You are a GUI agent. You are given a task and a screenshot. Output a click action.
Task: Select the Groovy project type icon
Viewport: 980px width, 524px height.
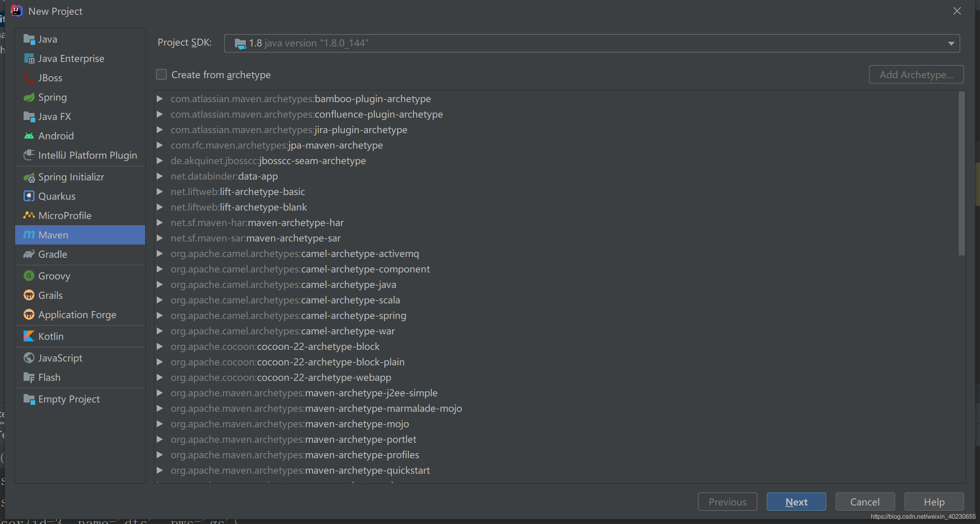tap(29, 275)
